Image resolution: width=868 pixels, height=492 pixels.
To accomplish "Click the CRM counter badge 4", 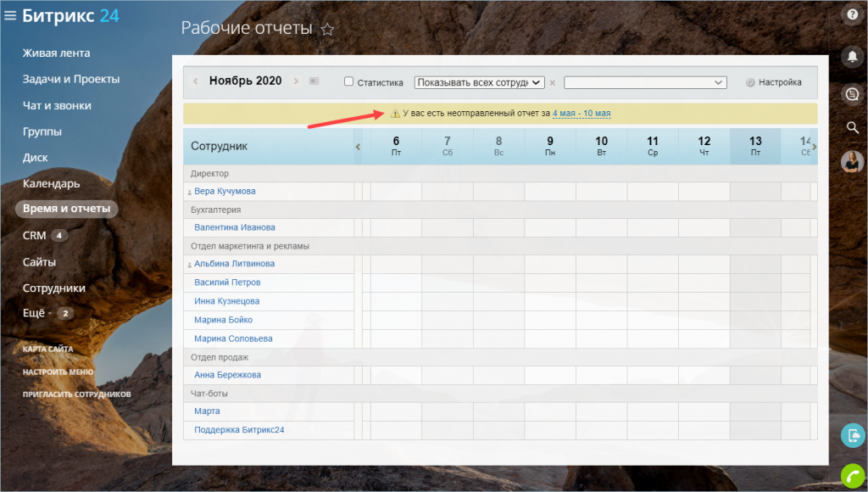I will 59,236.
